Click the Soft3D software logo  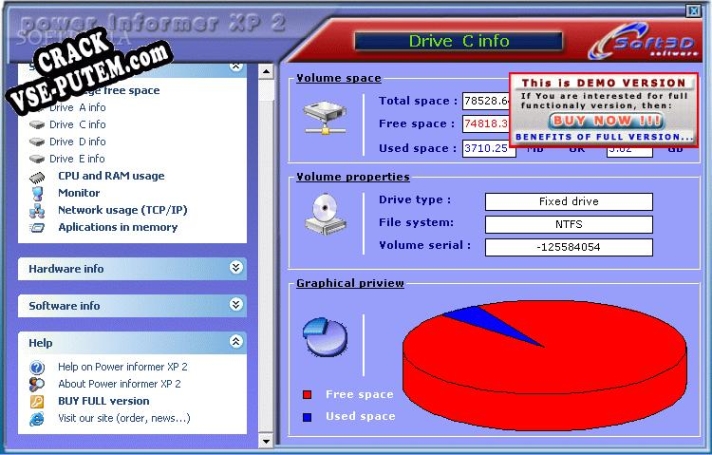(x=643, y=42)
